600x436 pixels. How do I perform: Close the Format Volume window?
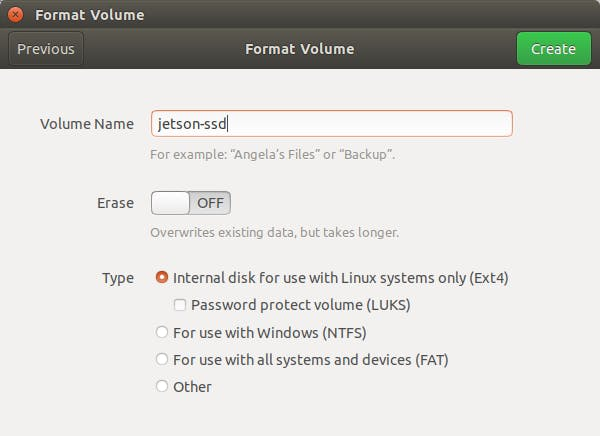point(15,15)
